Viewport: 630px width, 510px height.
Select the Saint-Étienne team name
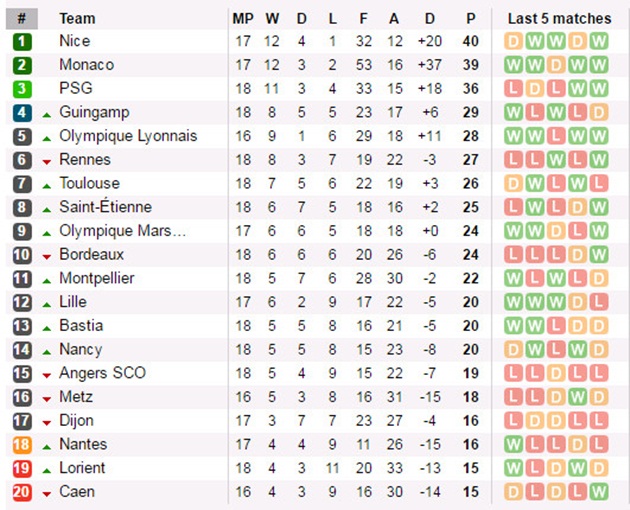pos(105,207)
